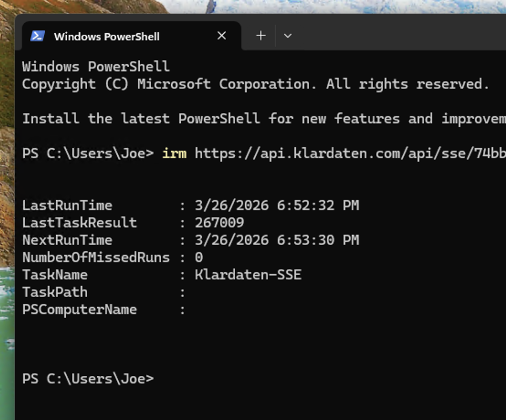The height and width of the screenshot is (420, 506).
Task: Click the PowerShell icon in the tab
Action: tap(37, 36)
